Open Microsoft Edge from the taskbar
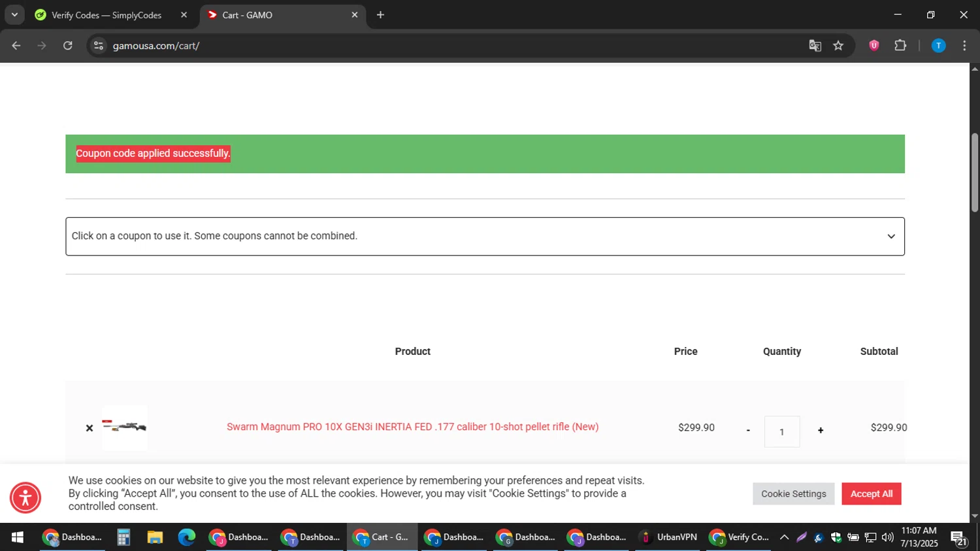This screenshot has height=551, width=980. [x=187, y=537]
